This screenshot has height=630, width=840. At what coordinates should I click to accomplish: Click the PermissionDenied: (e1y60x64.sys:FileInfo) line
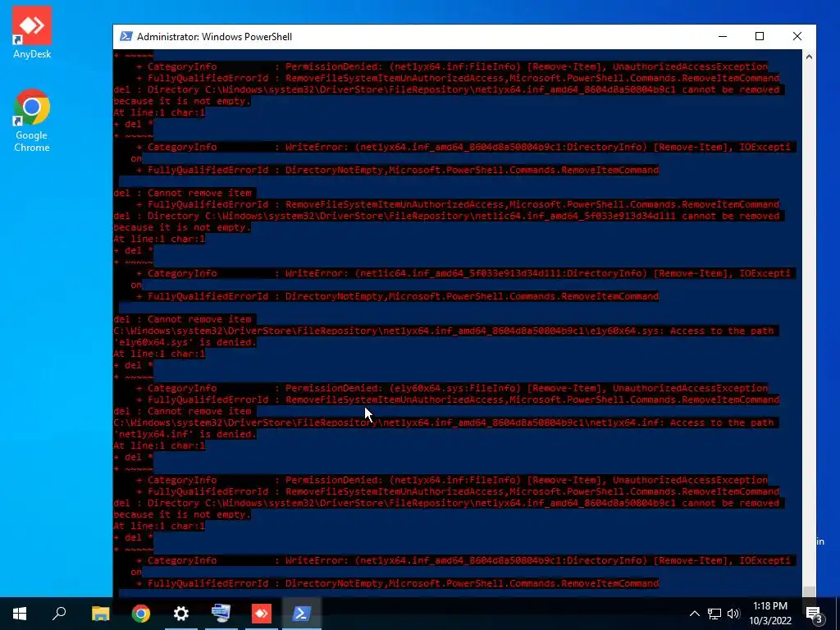point(452,388)
